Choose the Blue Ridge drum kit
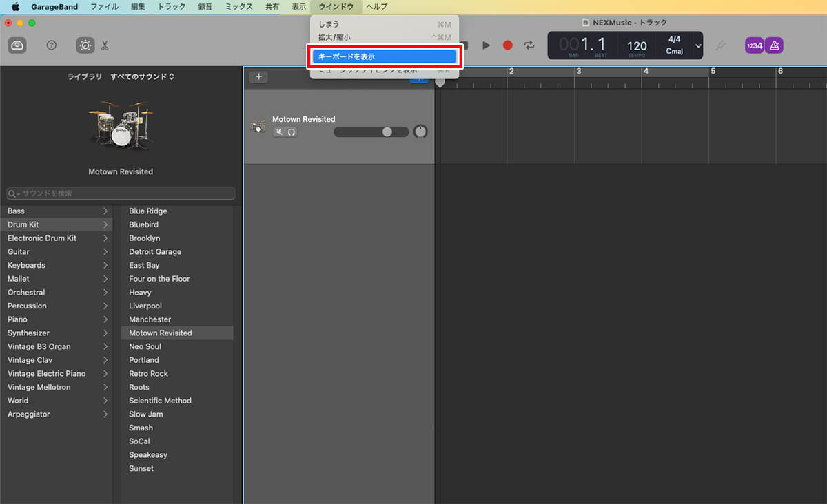This screenshot has width=827, height=504. (x=178, y=211)
